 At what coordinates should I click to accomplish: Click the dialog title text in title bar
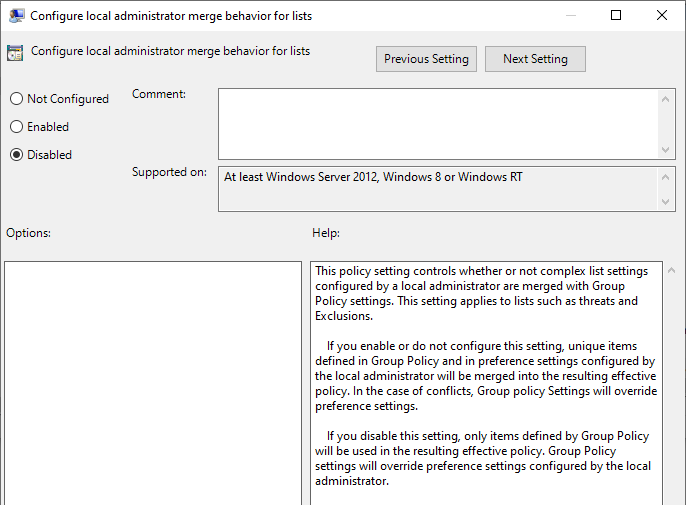point(171,16)
